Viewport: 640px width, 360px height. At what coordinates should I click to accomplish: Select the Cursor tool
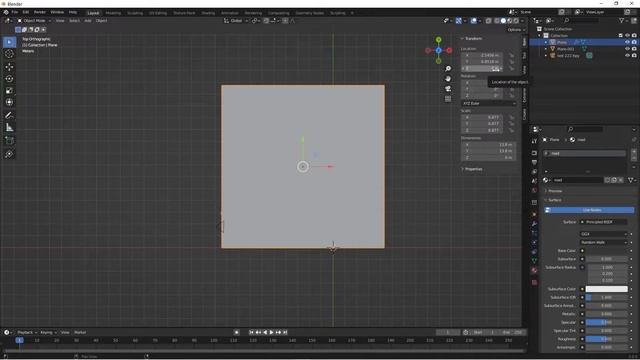pos(9,54)
